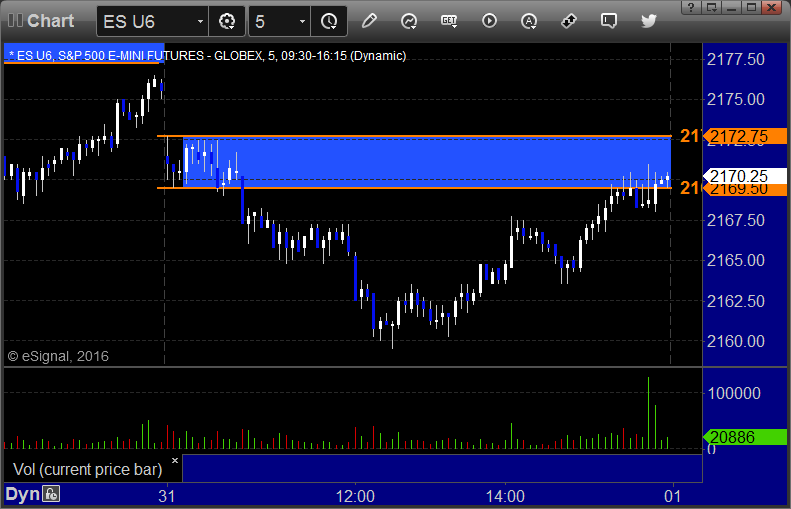Open the symbol settings gear icon

click(x=227, y=21)
